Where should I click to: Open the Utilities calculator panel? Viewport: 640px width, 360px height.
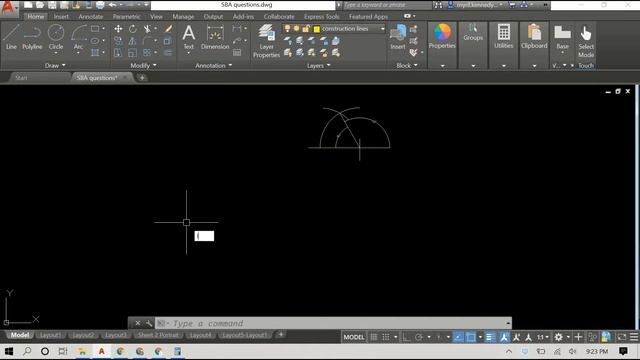click(x=504, y=37)
